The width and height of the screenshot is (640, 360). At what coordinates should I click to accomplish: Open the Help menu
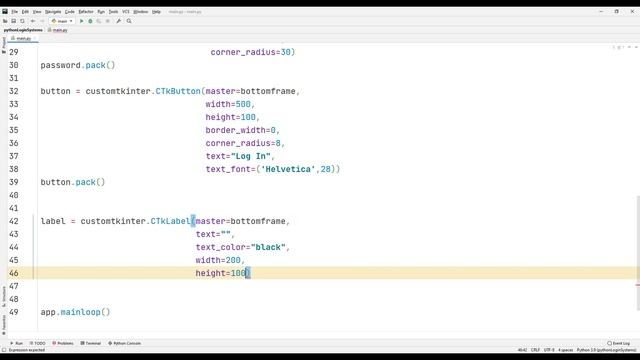coord(156,12)
